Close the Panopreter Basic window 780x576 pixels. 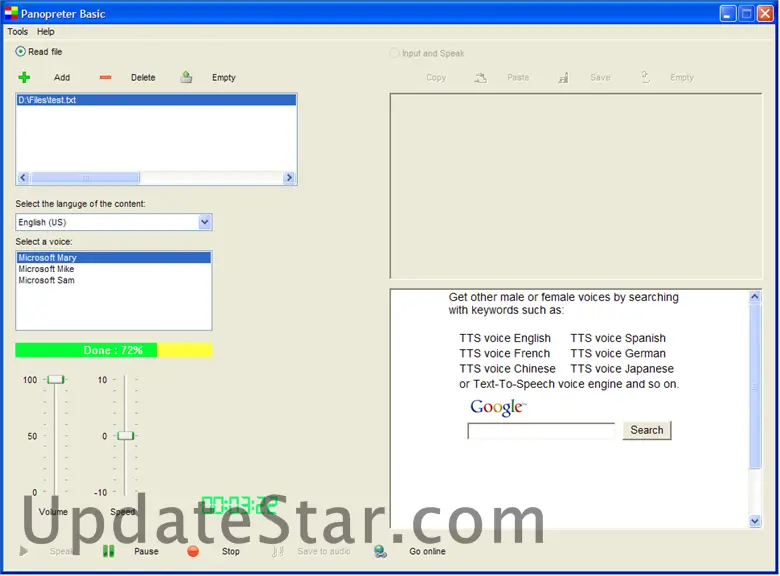tap(765, 13)
